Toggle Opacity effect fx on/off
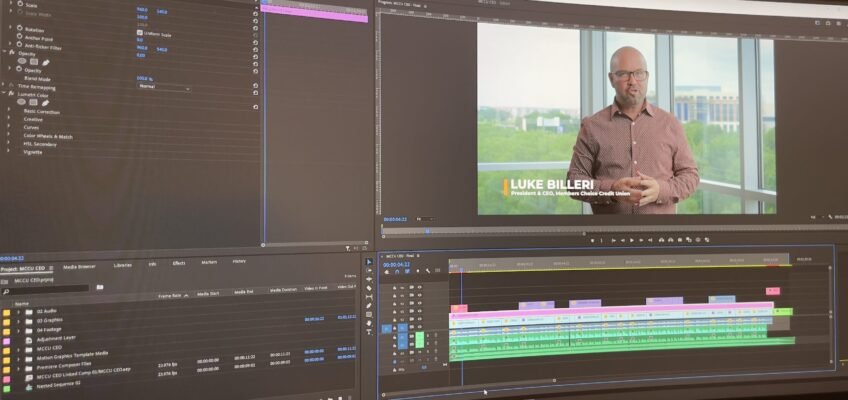The height and width of the screenshot is (400, 848). coord(11,52)
